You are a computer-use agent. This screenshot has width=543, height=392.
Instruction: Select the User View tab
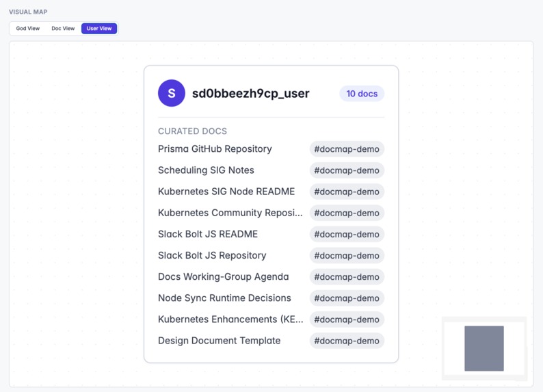coord(99,29)
